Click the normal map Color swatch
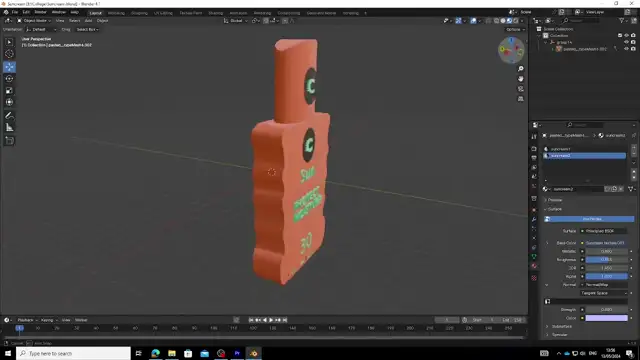The image size is (640, 360). (x=607, y=318)
